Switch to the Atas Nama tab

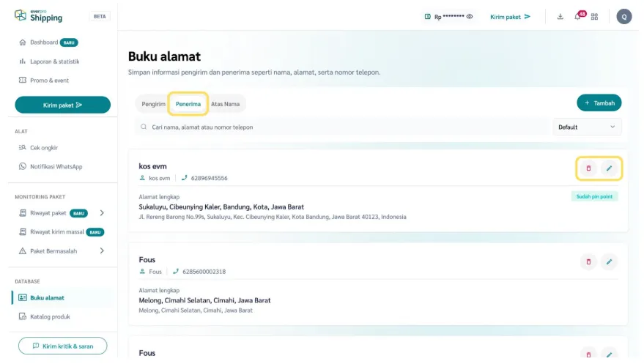225,104
